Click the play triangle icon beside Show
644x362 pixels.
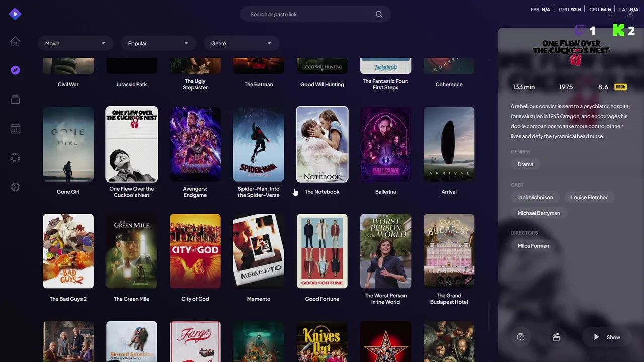[x=596, y=337]
